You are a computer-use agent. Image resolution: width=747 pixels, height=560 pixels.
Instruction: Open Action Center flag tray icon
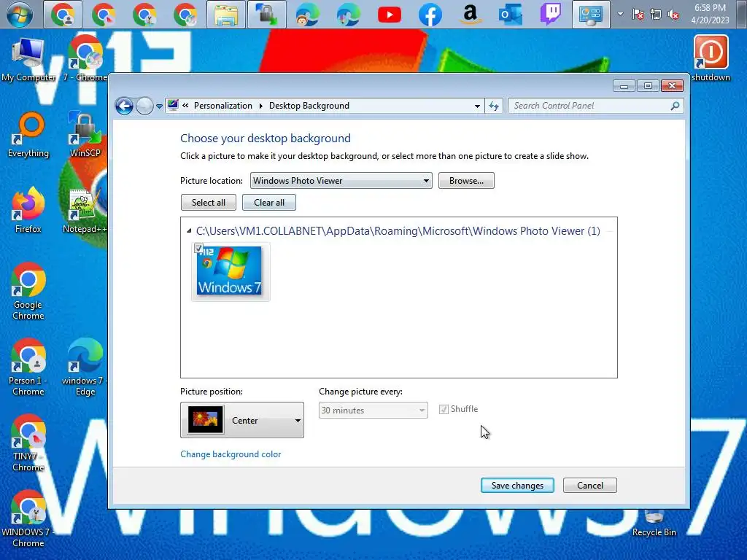click(638, 15)
